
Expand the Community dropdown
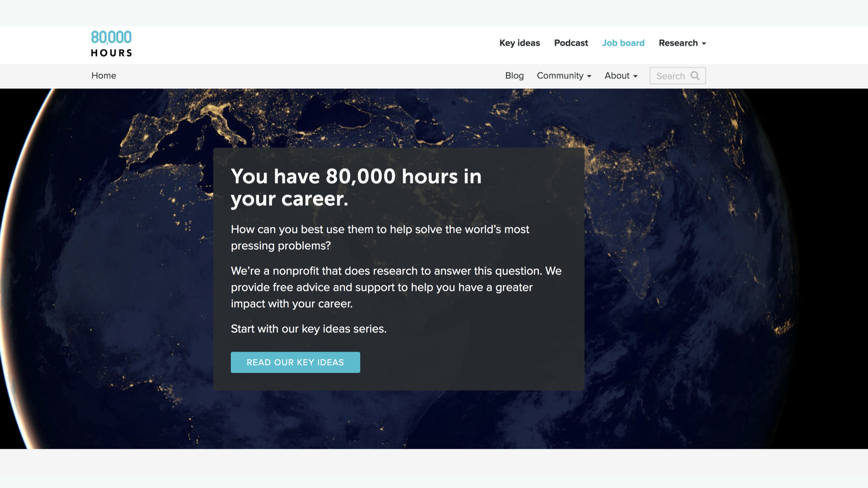pos(564,75)
